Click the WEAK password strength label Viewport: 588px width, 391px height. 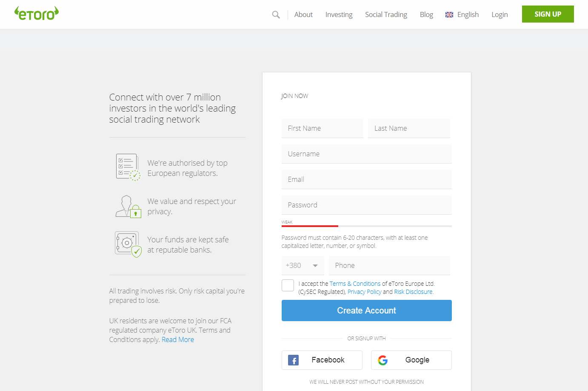287,222
